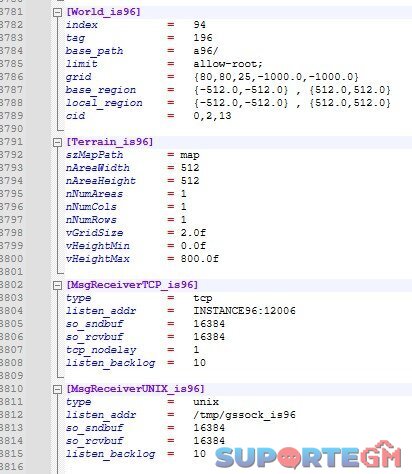Click the value 94 of the index key

[199, 25]
